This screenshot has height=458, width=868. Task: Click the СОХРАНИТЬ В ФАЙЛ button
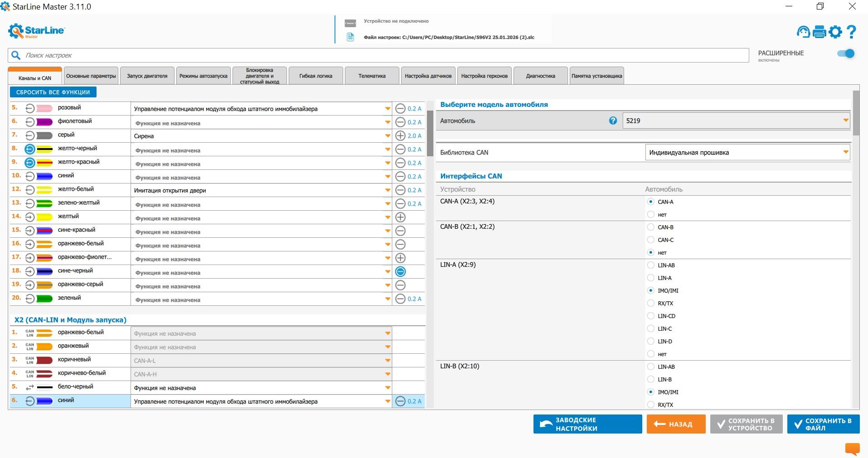823,424
